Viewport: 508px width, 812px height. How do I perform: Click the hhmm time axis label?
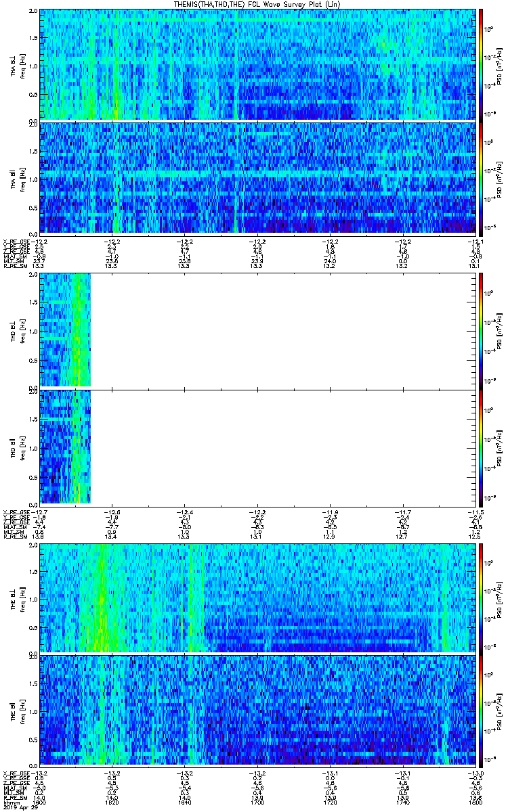(12, 803)
